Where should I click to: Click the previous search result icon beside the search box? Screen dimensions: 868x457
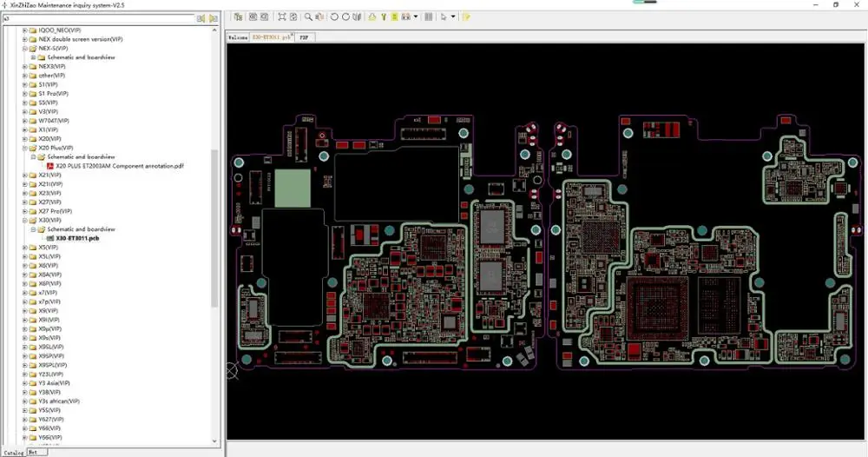[x=201, y=18]
